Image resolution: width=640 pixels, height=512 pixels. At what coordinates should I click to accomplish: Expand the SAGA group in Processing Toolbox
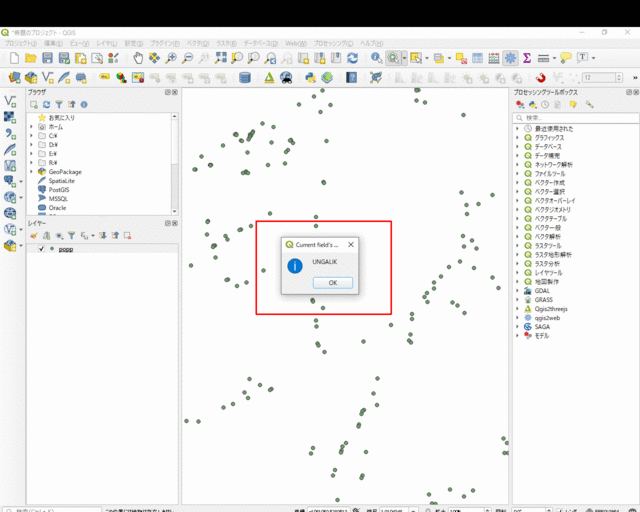click(518, 327)
